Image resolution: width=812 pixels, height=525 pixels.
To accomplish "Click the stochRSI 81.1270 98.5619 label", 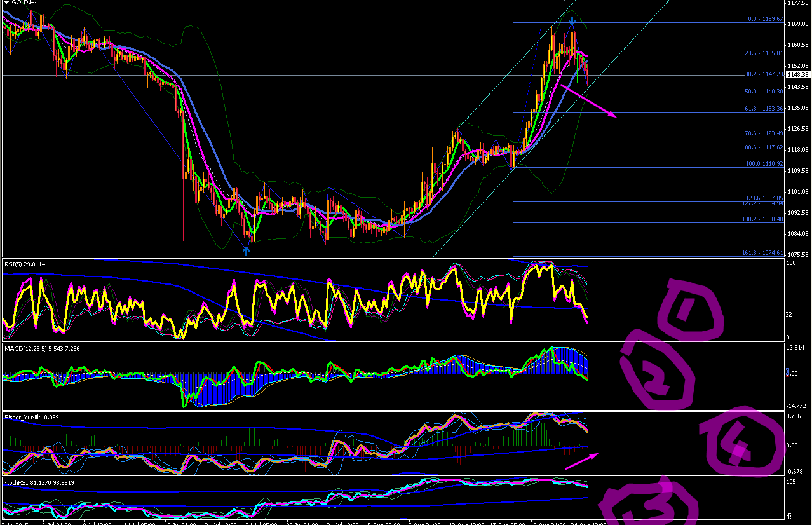I will [39, 482].
